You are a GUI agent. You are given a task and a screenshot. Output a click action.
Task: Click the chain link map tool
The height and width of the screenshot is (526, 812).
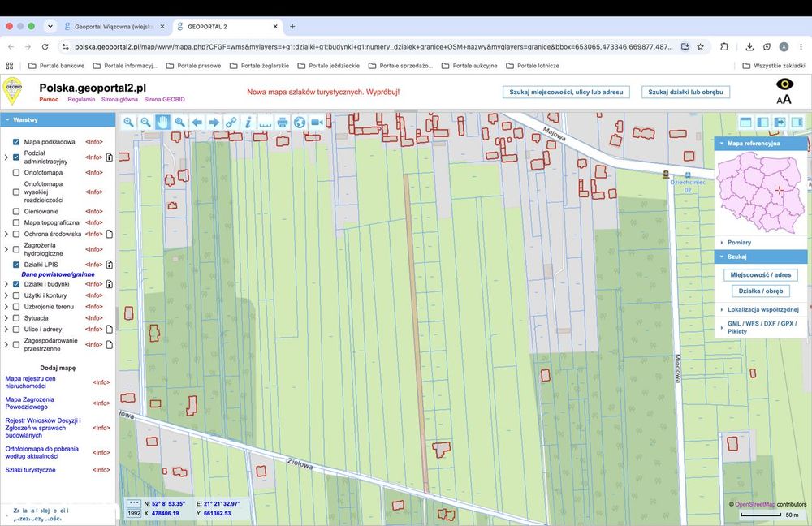pyautogui.click(x=231, y=123)
